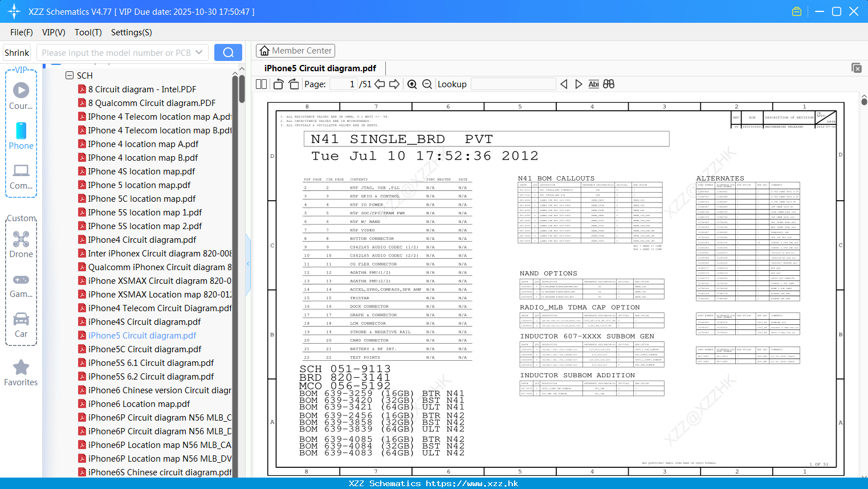
Task: Zoom in with magnifier plus icon
Action: [x=412, y=84]
